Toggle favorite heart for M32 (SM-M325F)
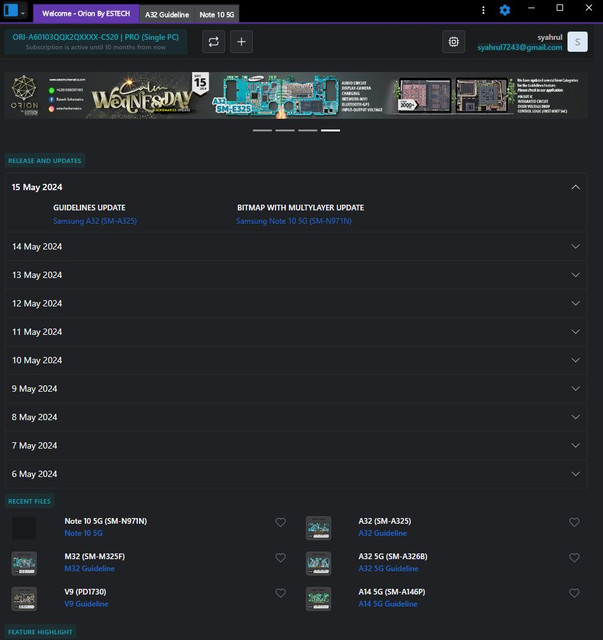The height and width of the screenshot is (640, 603). [x=281, y=557]
